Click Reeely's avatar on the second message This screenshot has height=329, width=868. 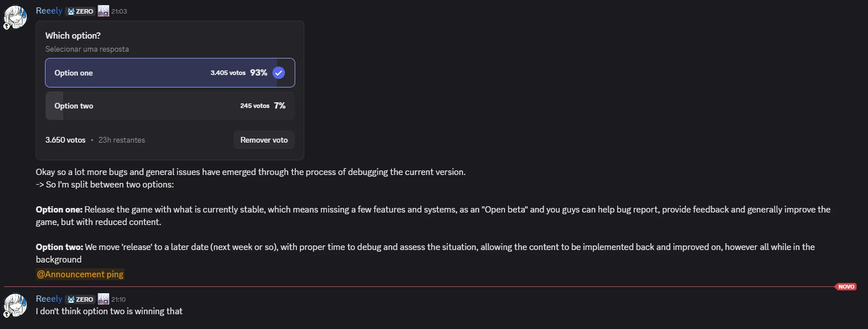(x=15, y=305)
